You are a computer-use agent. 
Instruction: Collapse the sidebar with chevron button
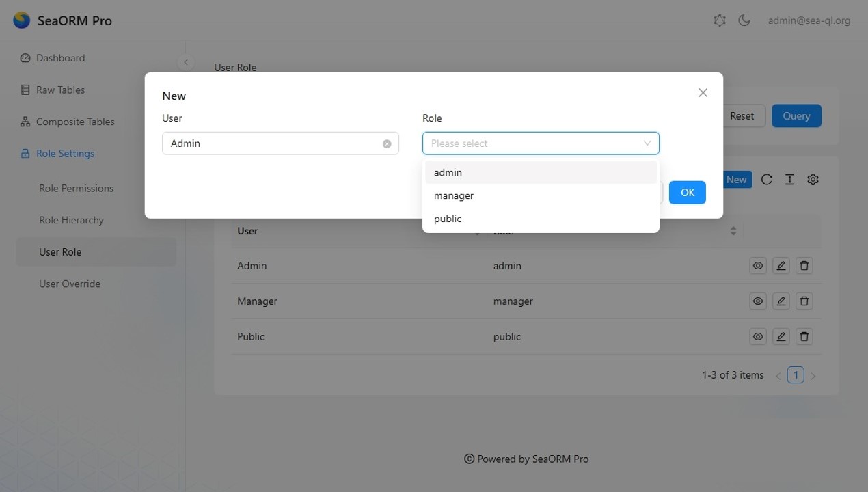pos(186,62)
